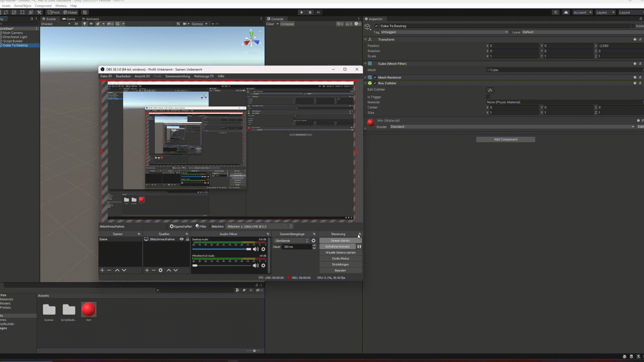
Task: Pause recording with the pause icon
Action: click(x=359, y=246)
